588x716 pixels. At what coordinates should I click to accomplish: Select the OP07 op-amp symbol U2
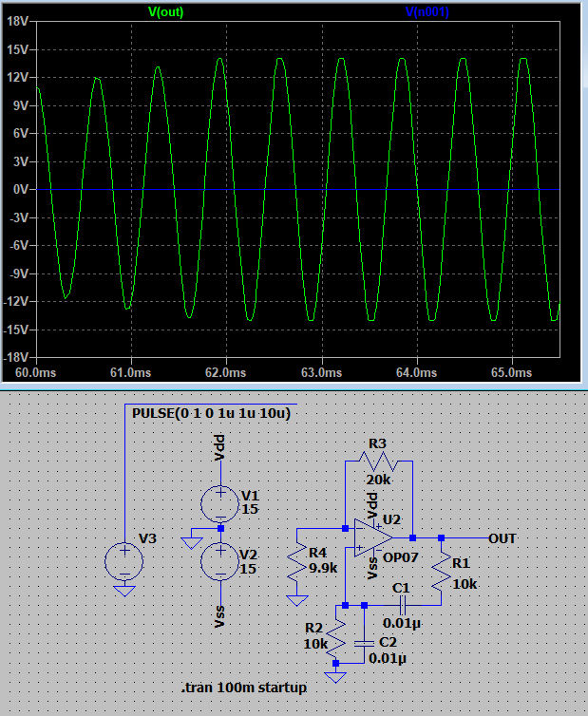tap(374, 537)
